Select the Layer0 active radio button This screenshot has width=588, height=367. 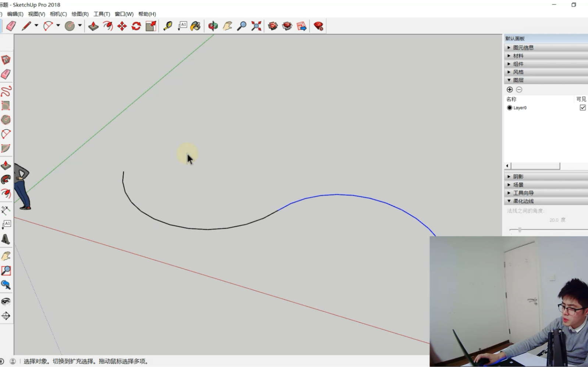click(x=510, y=108)
